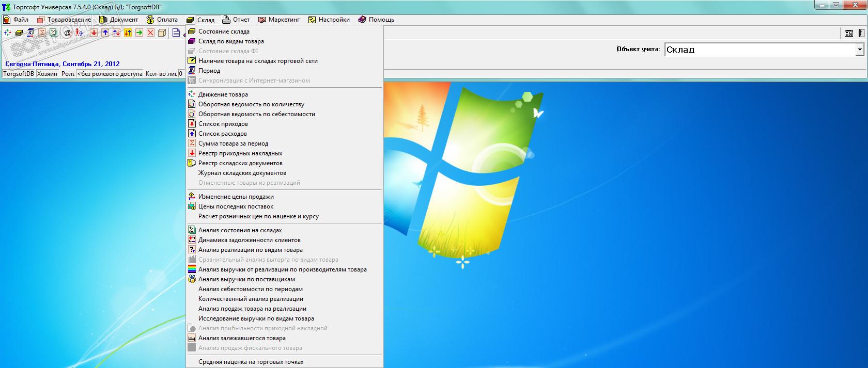Click the yellow stack warehouse state toolbar icon
The width and height of the screenshot is (868, 368).
(19, 33)
